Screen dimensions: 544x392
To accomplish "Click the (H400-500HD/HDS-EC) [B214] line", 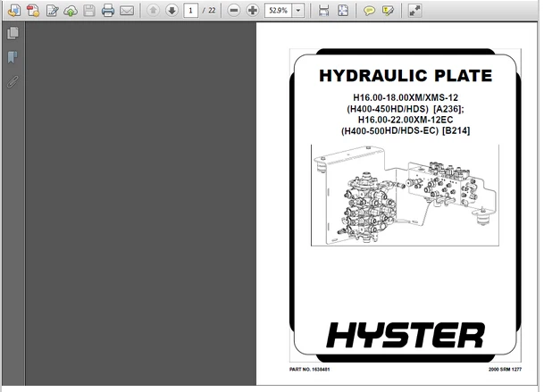I will tap(406, 131).
